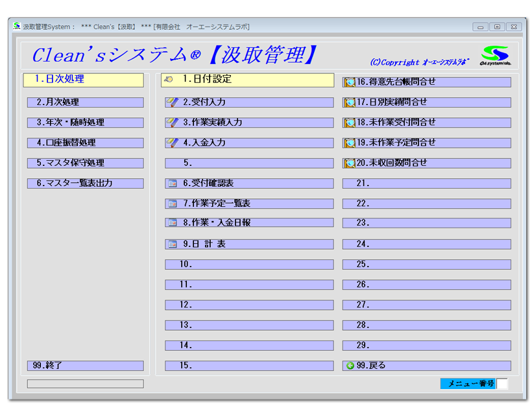The width and height of the screenshot is (532, 415).
Task: Click the blank status field below 99.終了
Action: [x=86, y=384]
